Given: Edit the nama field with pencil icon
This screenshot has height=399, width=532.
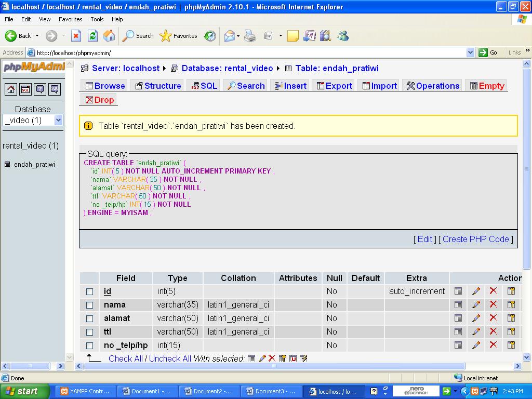Looking at the screenshot, I should [476, 304].
